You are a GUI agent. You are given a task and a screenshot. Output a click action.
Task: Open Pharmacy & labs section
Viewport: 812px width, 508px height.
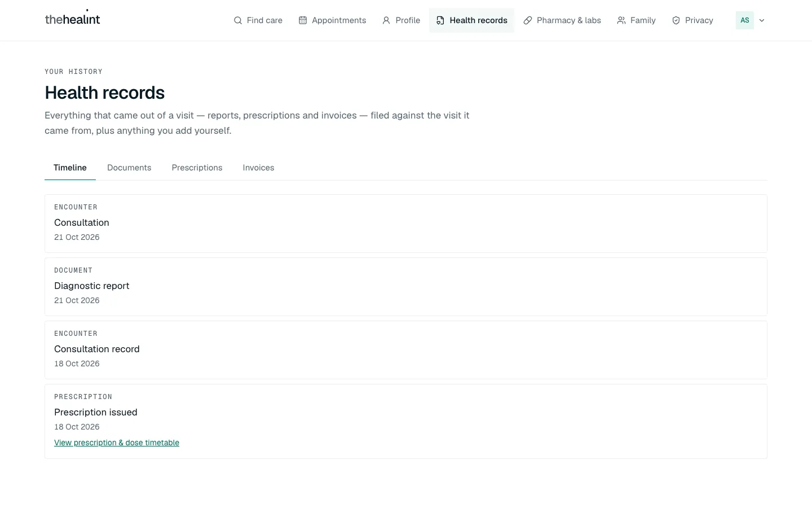point(562,20)
